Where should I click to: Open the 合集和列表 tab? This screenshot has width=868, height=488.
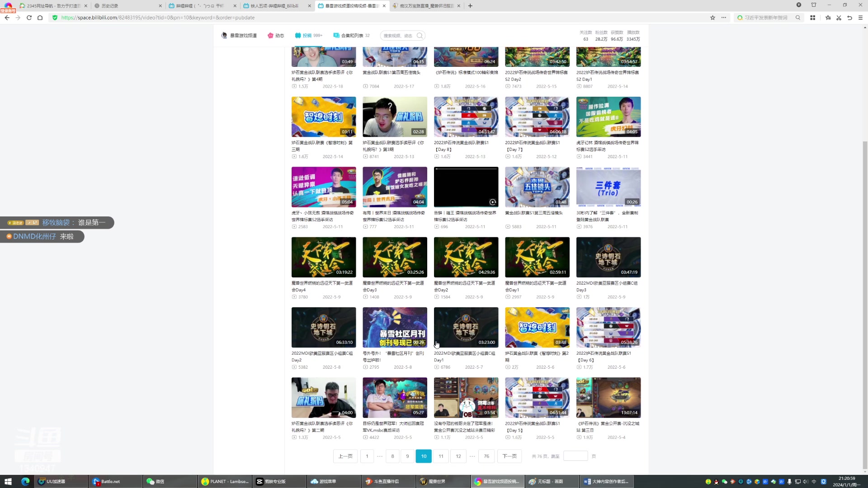pos(352,35)
